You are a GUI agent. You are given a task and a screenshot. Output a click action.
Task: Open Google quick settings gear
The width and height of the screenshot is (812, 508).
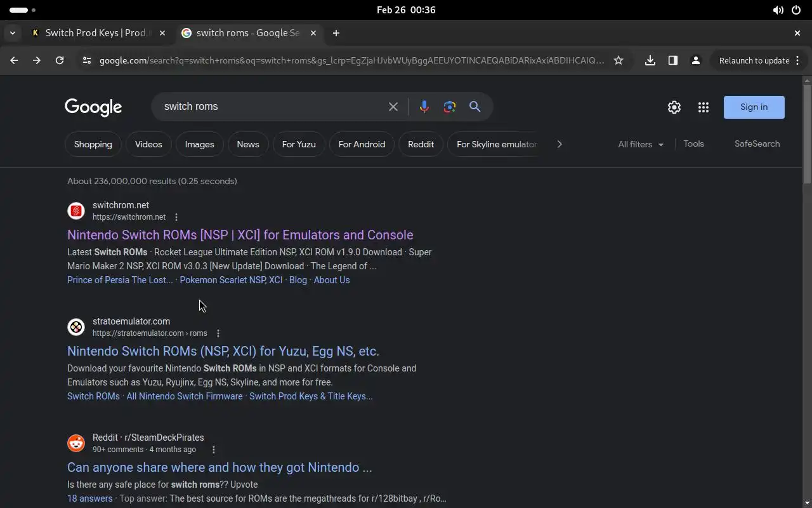674,107
